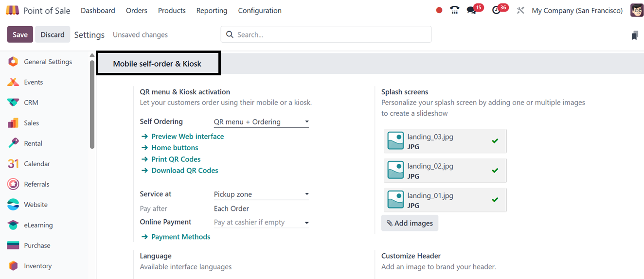Click the red recording status dot
This screenshot has width=644, height=279.
(x=439, y=10)
